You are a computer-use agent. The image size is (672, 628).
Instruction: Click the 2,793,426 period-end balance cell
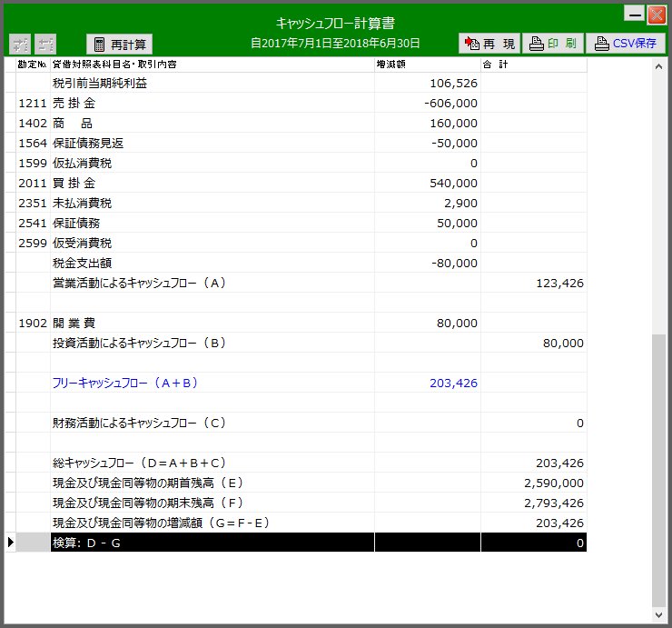tap(533, 503)
